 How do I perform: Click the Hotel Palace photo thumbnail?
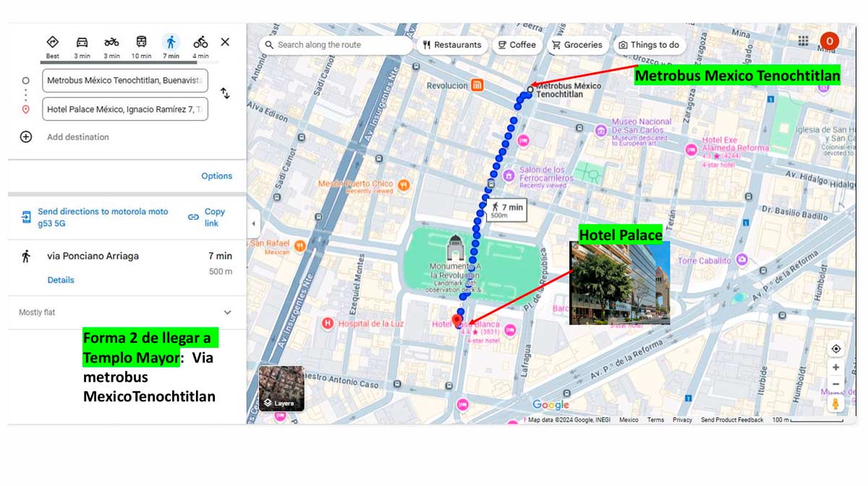point(620,283)
